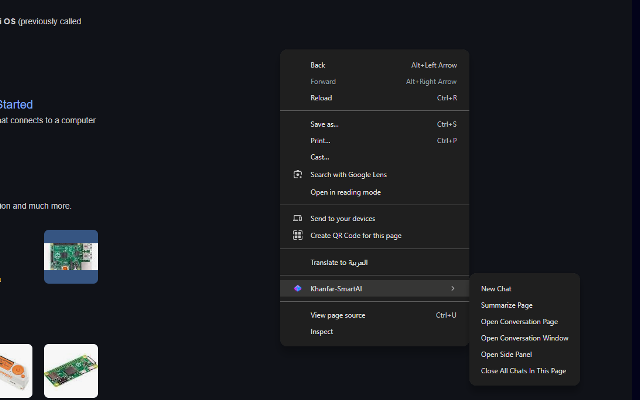This screenshot has height=400, width=640.
Task: Choose Open Side Panel
Action: tap(507, 354)
